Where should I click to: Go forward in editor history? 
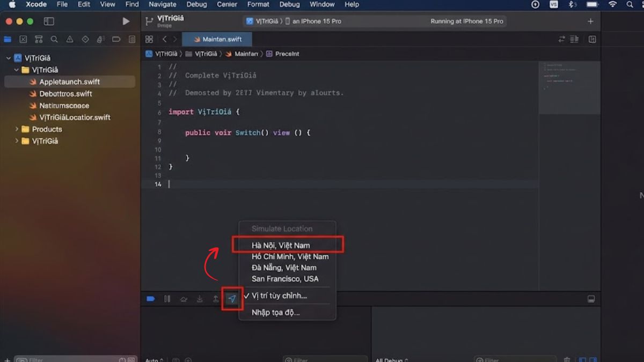[x=175, y=39]
